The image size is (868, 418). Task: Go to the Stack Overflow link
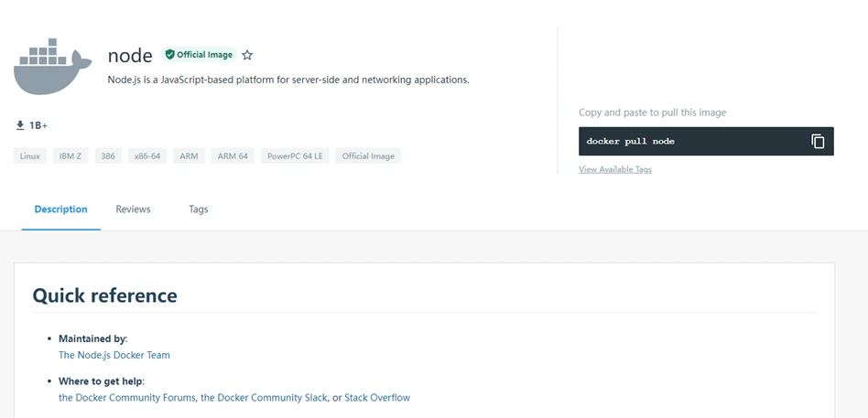point(377,398)
